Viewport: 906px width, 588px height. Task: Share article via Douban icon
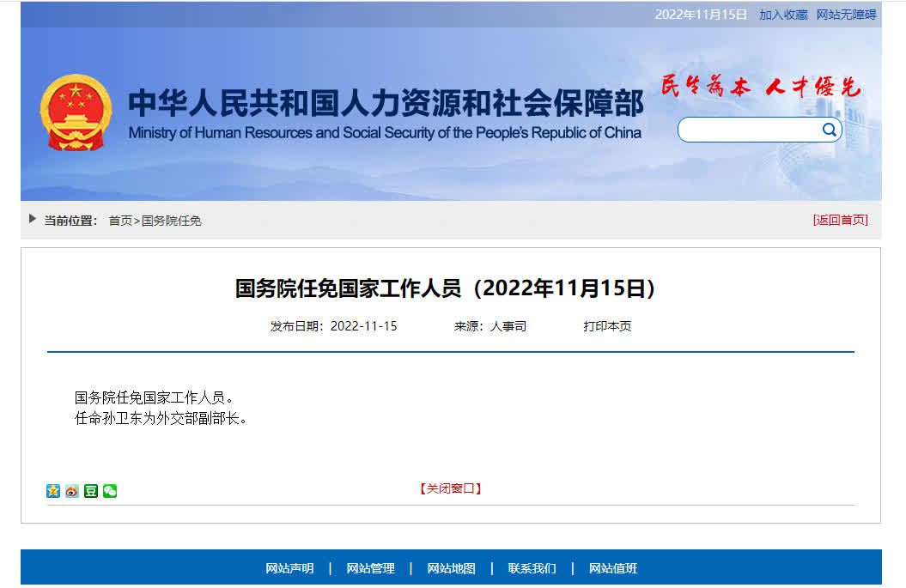[91, 491]
